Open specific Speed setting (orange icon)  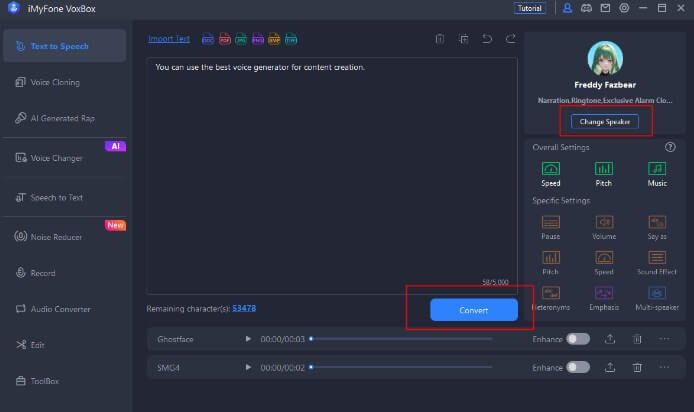[x=604, y=263]
